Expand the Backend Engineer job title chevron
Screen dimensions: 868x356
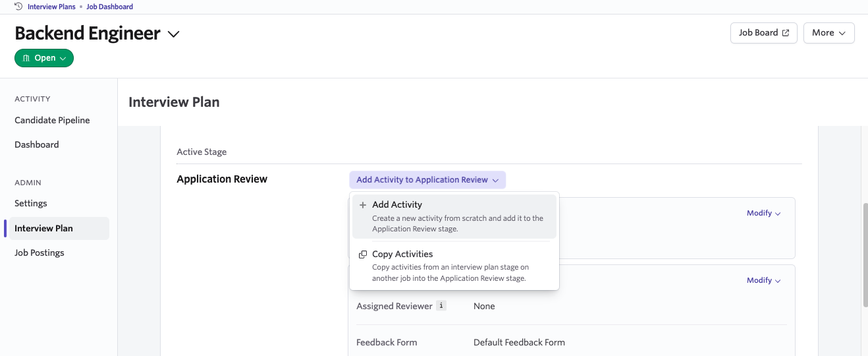174,34
